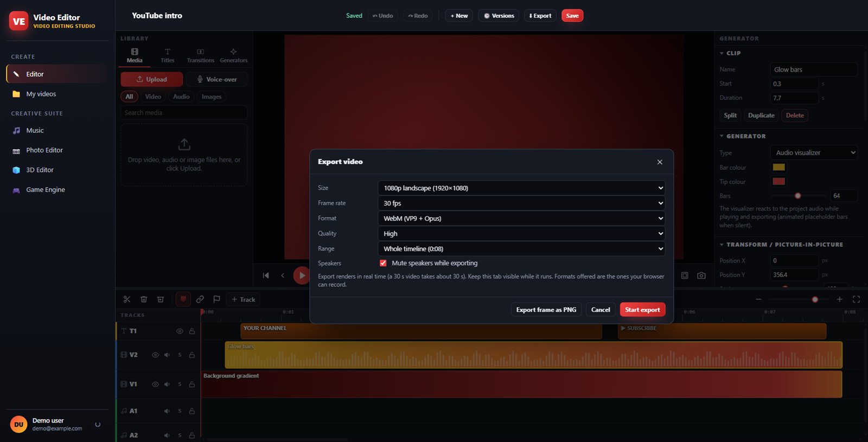Viewport: 868px width, 442px height.
Task: Click the Bar colour swatch
Action: (x=778, y=167)
